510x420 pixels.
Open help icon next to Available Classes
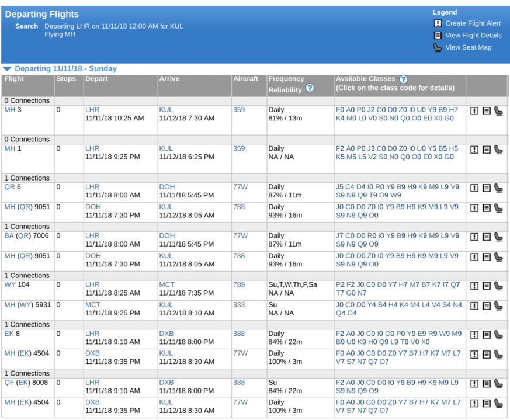(403, 79)
